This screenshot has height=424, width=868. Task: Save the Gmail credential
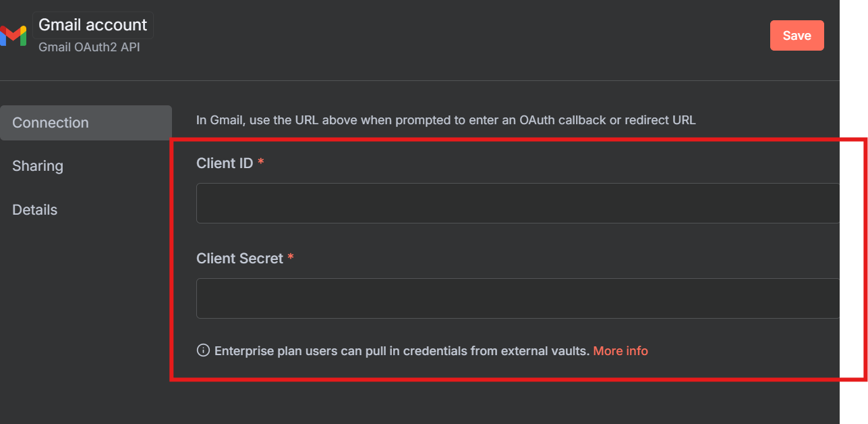pos(797,36)
